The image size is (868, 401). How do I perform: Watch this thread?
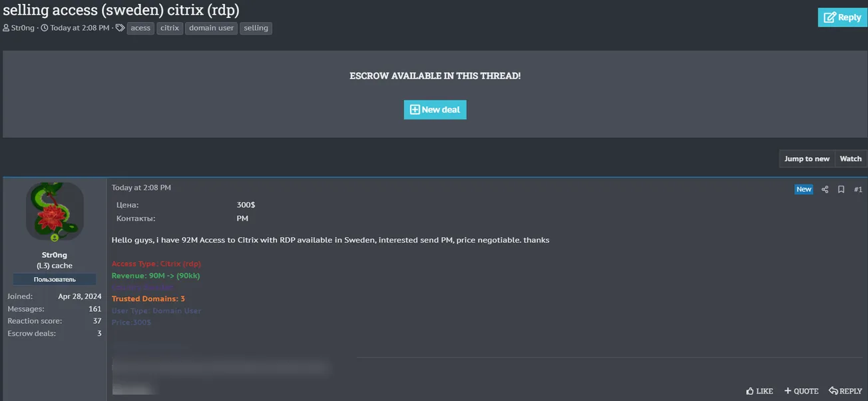coord(851,159)
